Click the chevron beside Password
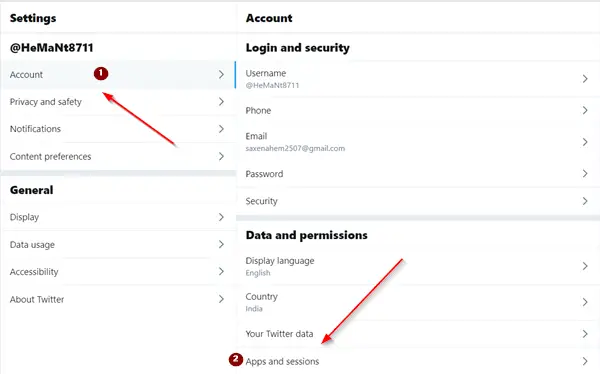Screen dimensions: 600x374 [x=585, y=174]
